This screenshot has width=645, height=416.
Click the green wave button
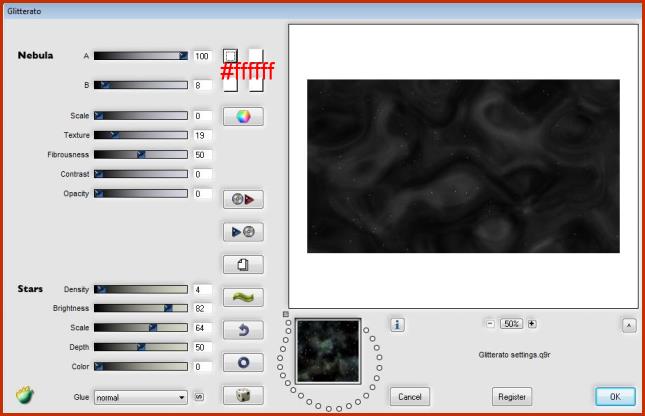click(241, 297)
